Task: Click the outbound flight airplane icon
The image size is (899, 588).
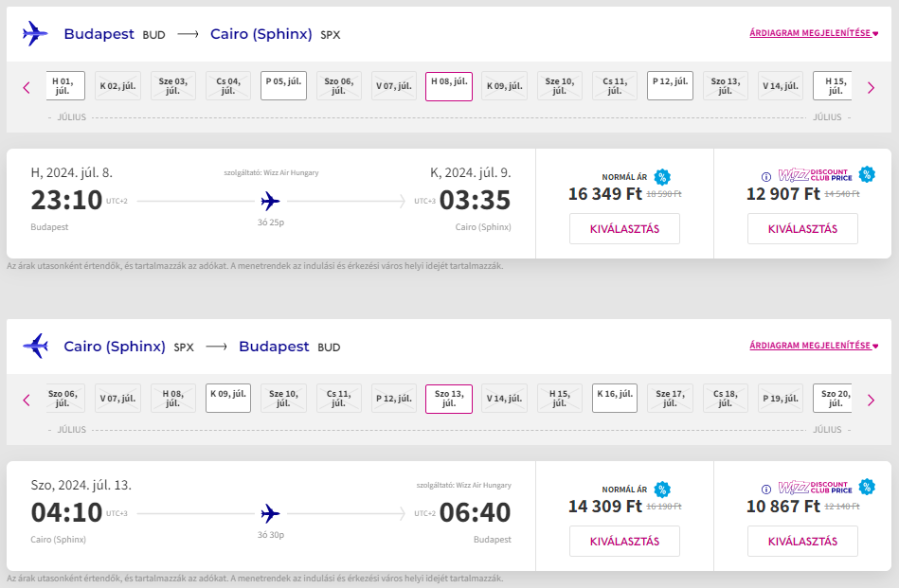Action: [35, 34]
